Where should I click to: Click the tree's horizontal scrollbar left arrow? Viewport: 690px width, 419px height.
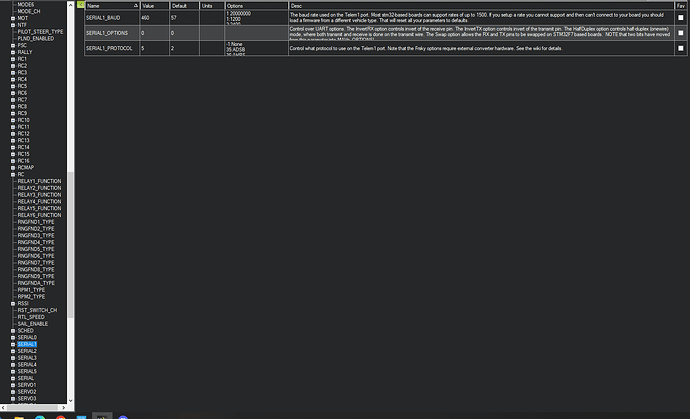click(3, 408)
